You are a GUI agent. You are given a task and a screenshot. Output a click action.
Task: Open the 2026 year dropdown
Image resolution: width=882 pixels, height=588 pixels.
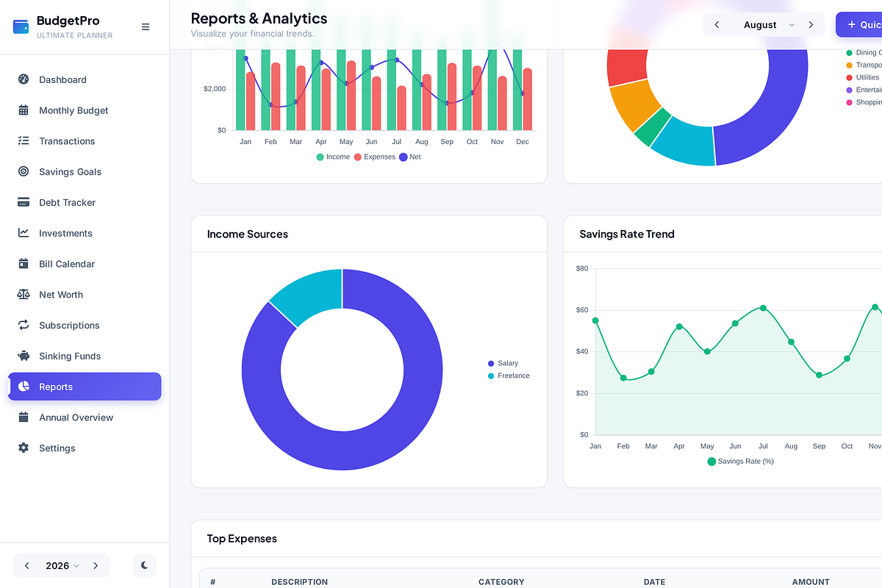click(x=62, y=565)
